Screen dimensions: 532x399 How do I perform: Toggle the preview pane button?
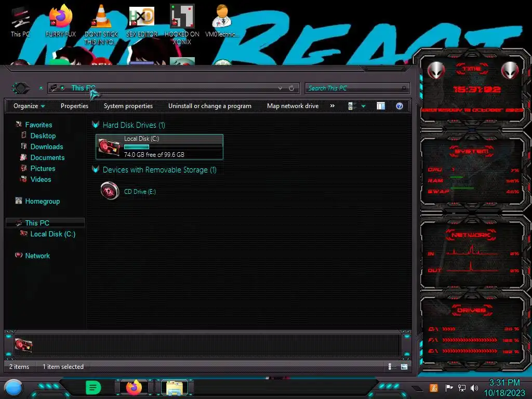(x=381, y=106)
